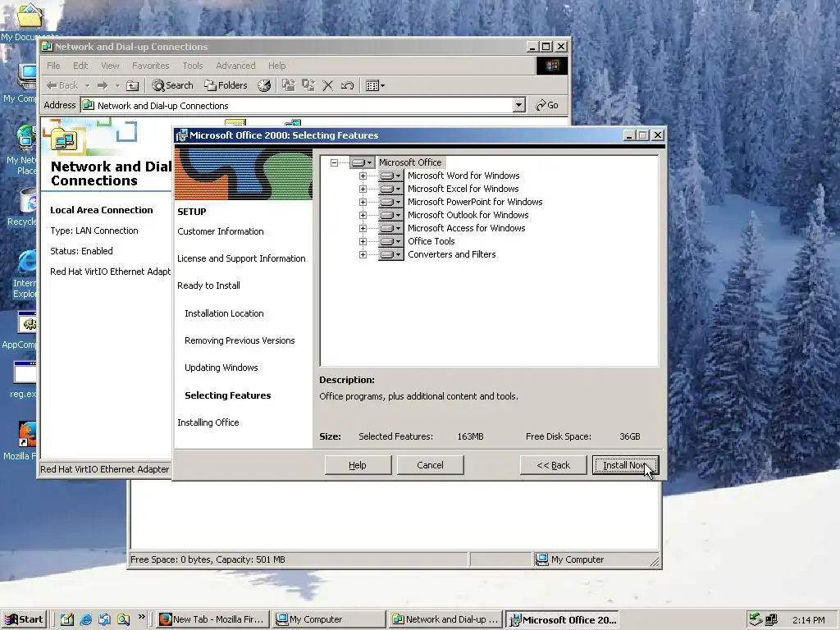
Task: Click Go button beside address bar
Action: click(x=547, y=105)
